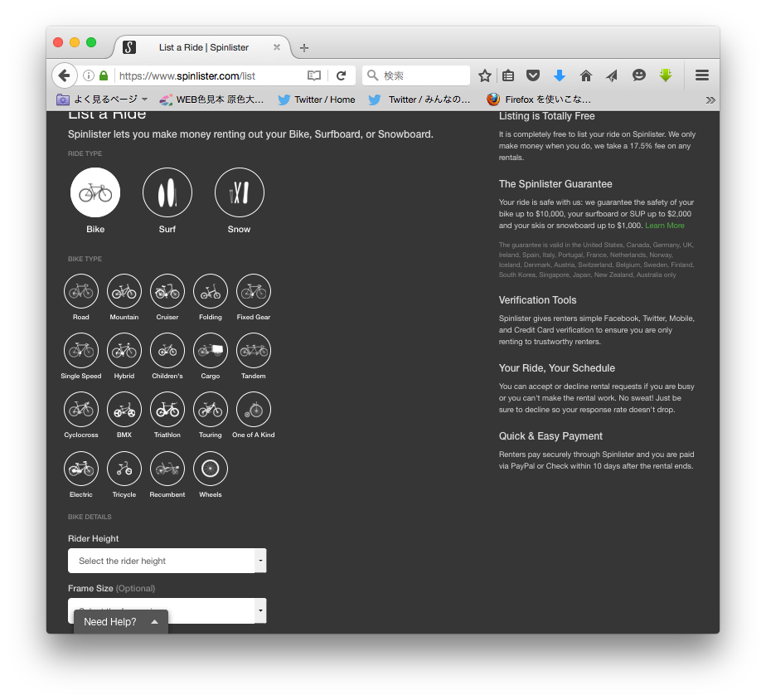Image resolution: width=766 pixels, height=700 pixels.
Task: Choose Mountain bike type
Action: 124,291
